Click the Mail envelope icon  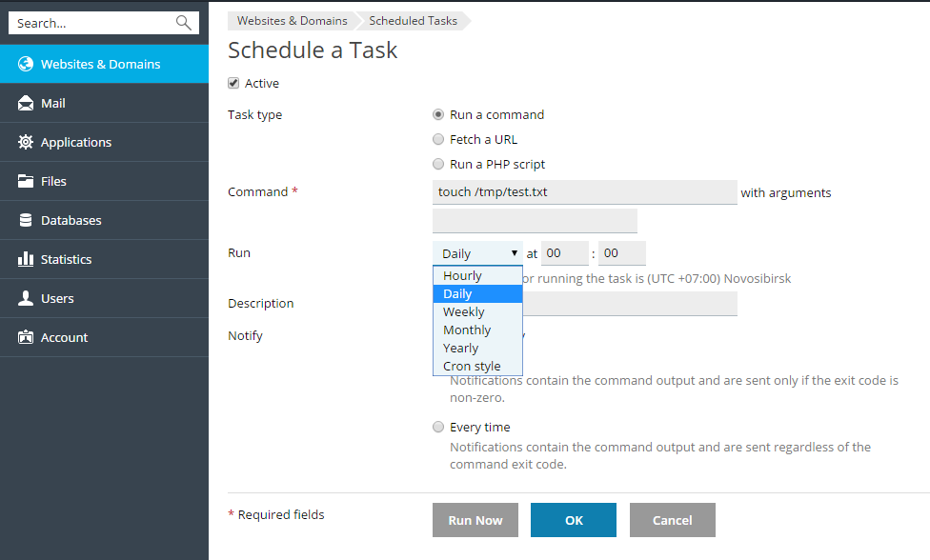26,104
